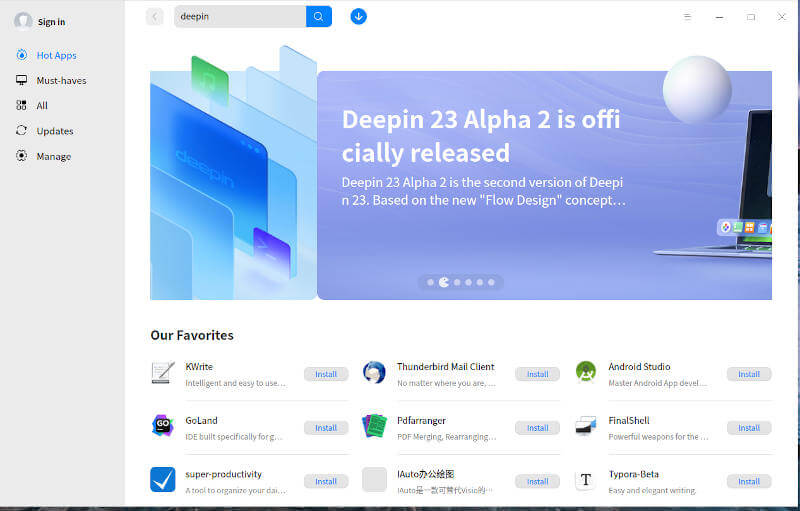Install FinalShell
The width and height of the screenshot is (800, 511).
pos(749,428)
